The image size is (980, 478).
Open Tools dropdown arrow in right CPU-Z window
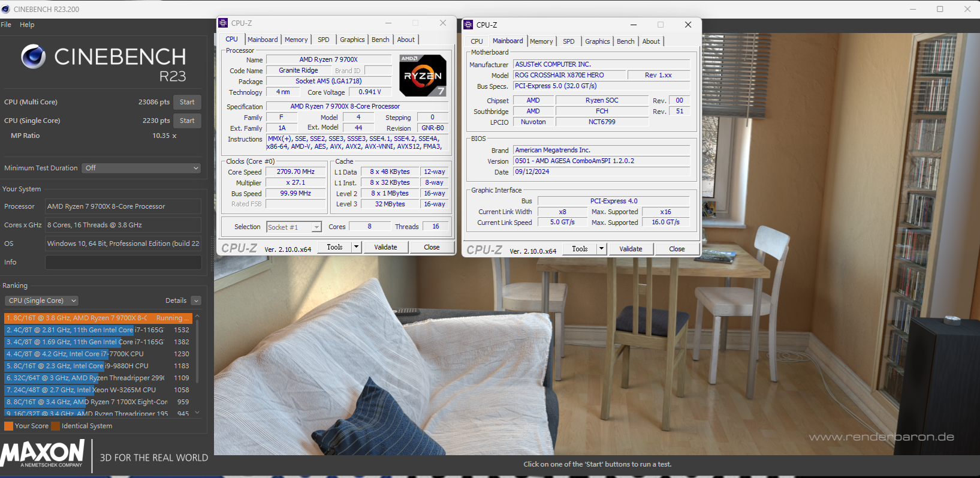[601, 249]
